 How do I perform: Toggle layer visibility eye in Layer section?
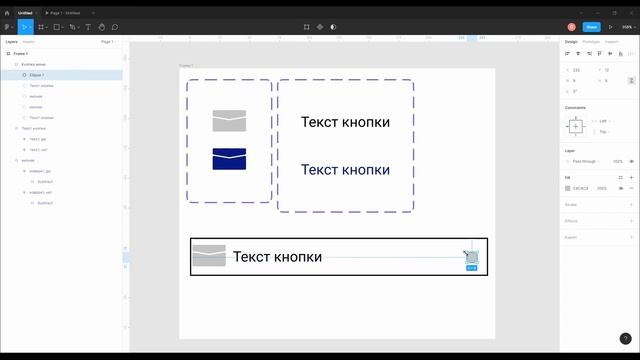click(x=631, y=161)
